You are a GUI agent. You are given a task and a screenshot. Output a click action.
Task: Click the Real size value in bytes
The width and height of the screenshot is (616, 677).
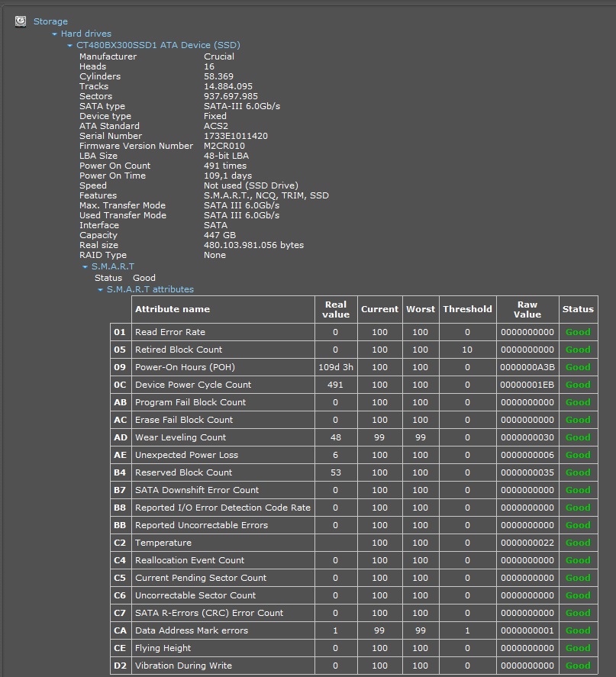pos(254,245)
